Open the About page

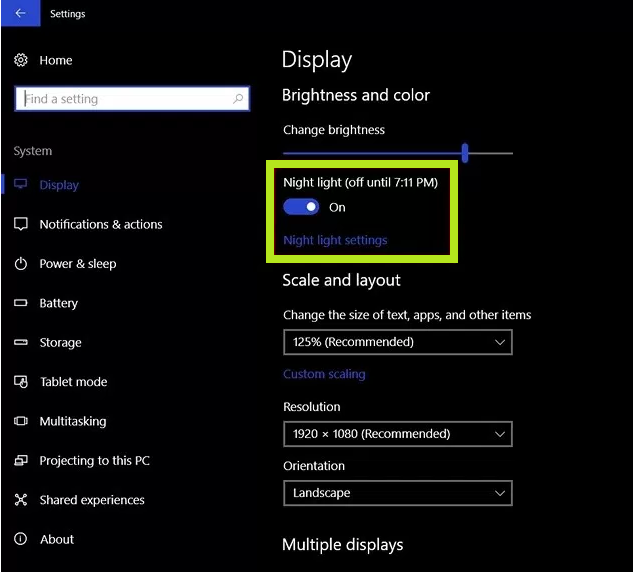(57, 539)
